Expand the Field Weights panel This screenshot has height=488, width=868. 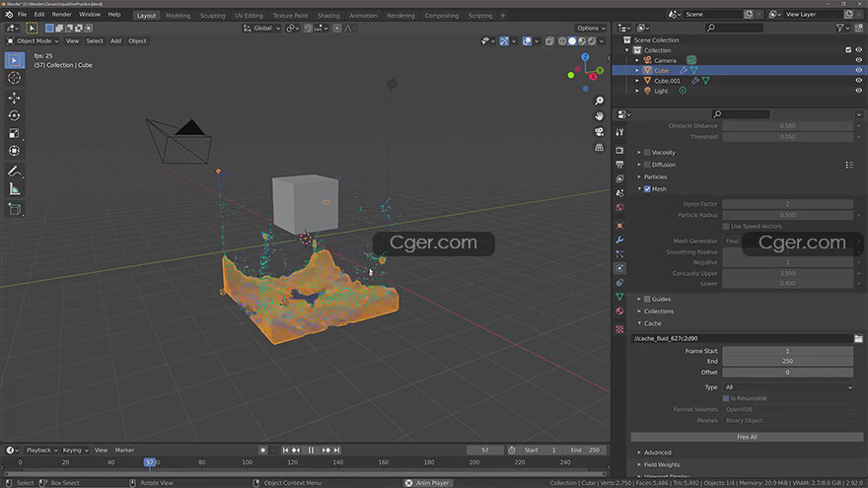click(x=662, y=464)
